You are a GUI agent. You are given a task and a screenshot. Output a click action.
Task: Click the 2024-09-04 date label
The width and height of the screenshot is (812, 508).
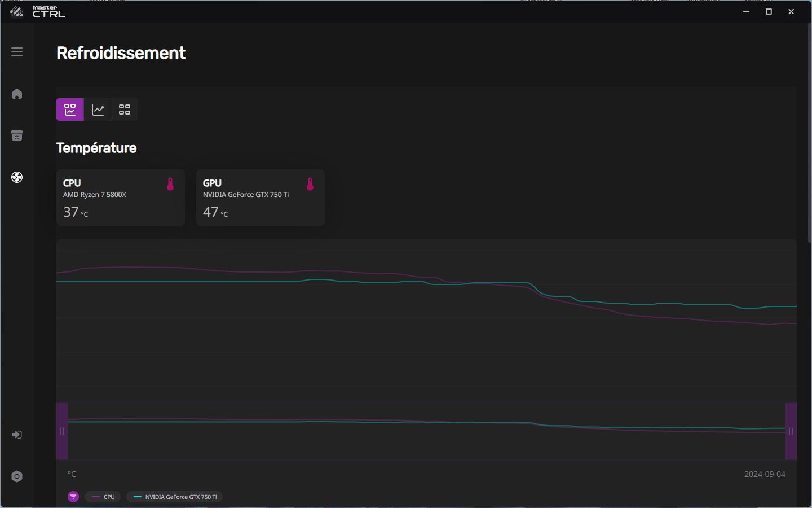[x=765, y=474]
